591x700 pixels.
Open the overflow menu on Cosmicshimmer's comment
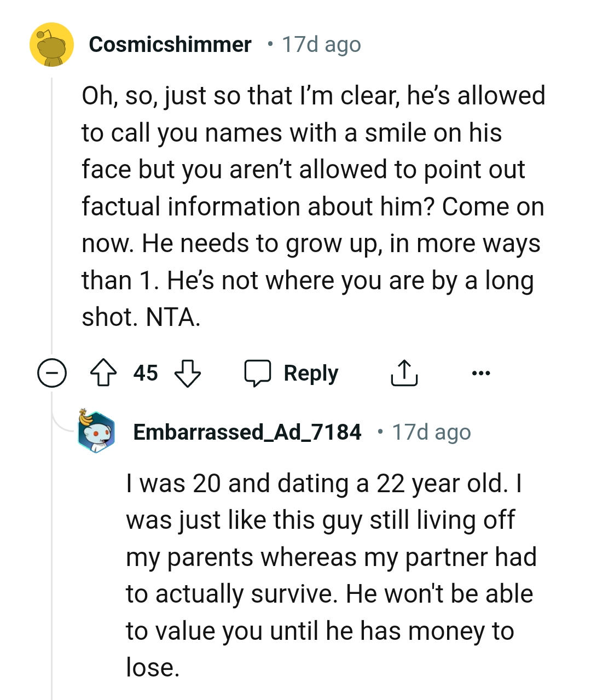(480, 373)
